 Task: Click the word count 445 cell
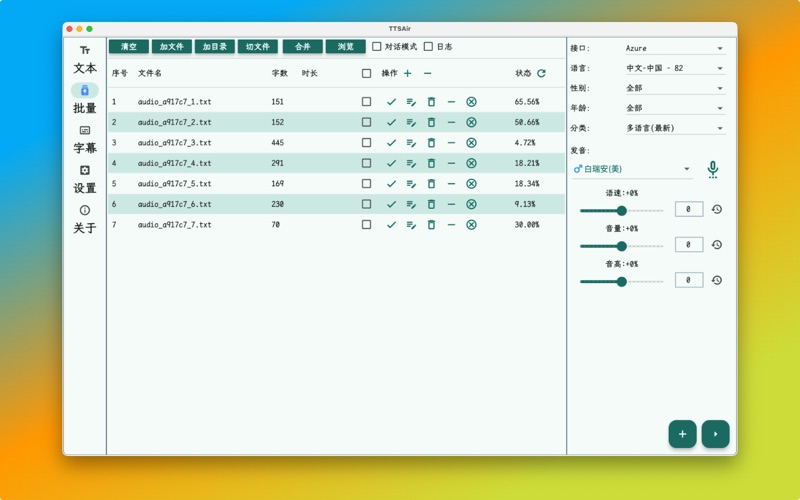coord(278,143)
